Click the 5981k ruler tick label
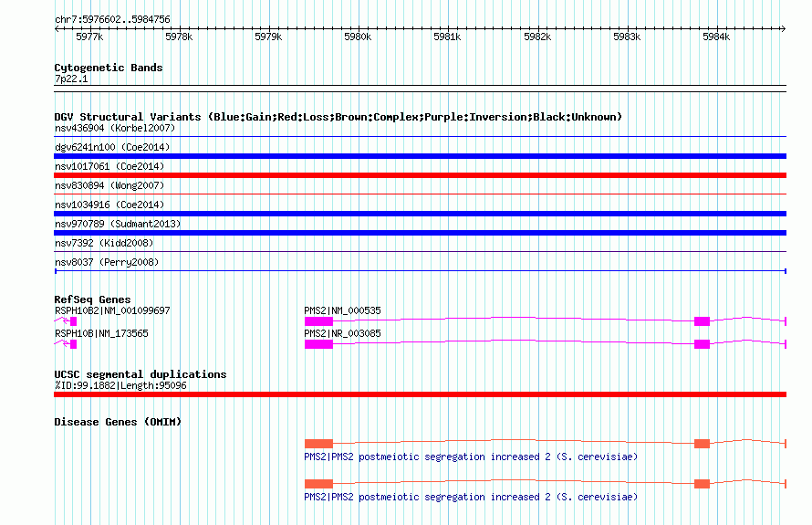 447,37
